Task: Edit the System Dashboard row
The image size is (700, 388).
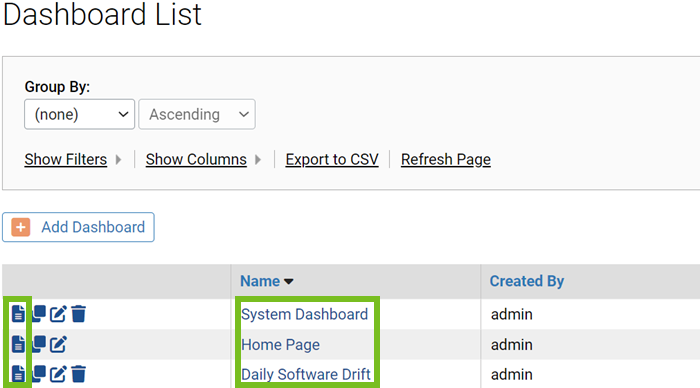Action: [58, 314]
